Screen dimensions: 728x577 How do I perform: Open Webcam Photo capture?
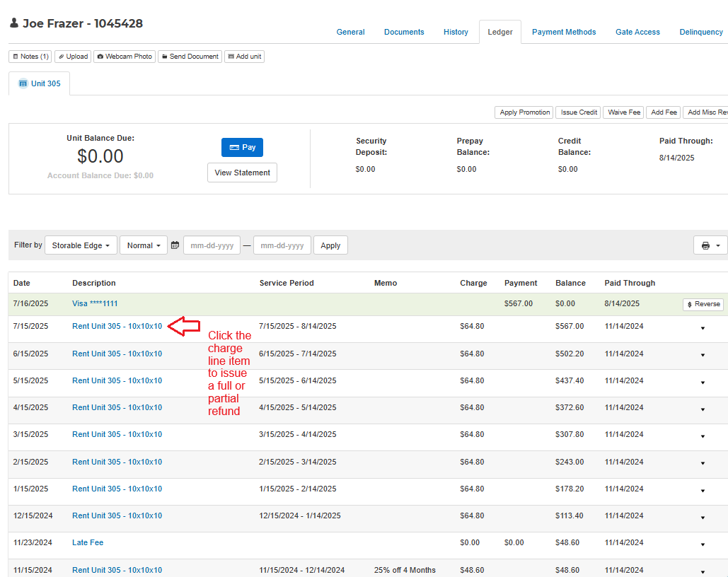pos(125,57)
